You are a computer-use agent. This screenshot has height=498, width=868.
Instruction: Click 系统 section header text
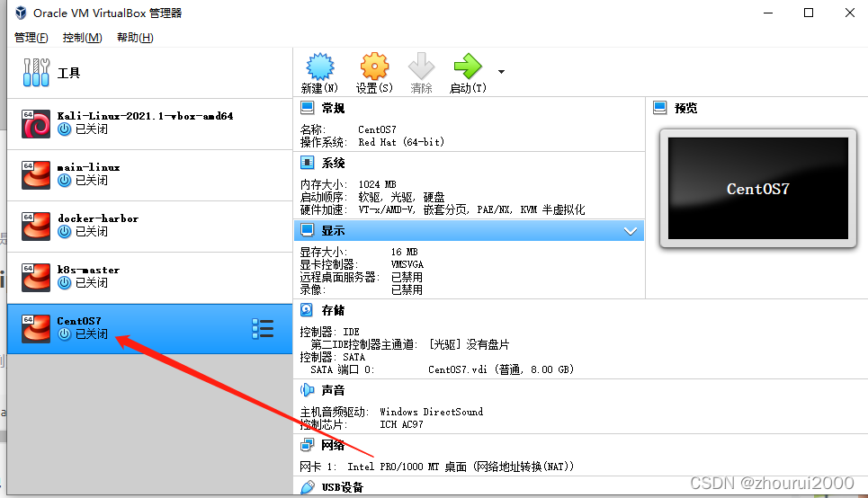pyautogui.click(x=333, y=164)
